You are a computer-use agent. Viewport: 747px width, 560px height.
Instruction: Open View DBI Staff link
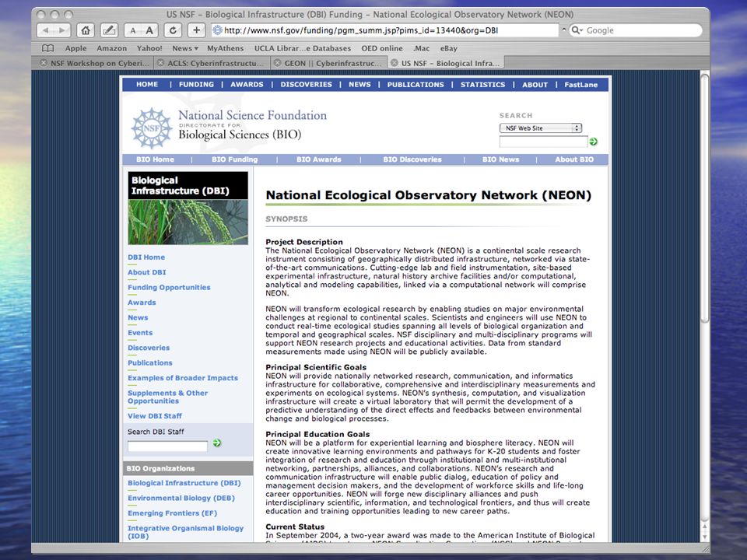[x=154, y=416]
